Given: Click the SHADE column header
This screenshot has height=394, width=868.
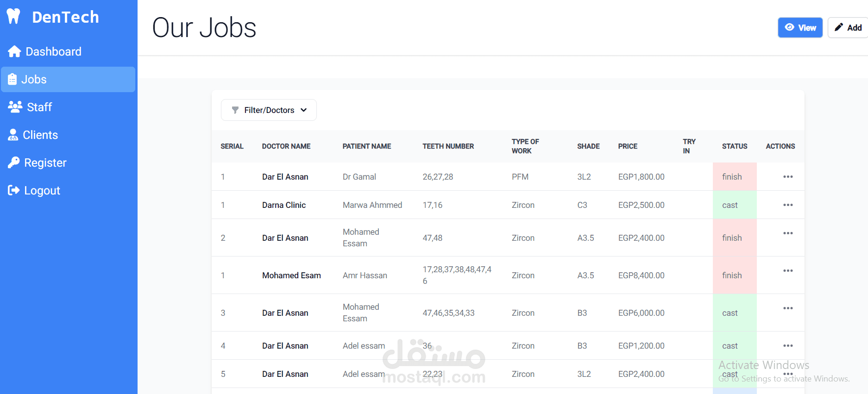Looking at the screenshot, I should click(588, 146).
